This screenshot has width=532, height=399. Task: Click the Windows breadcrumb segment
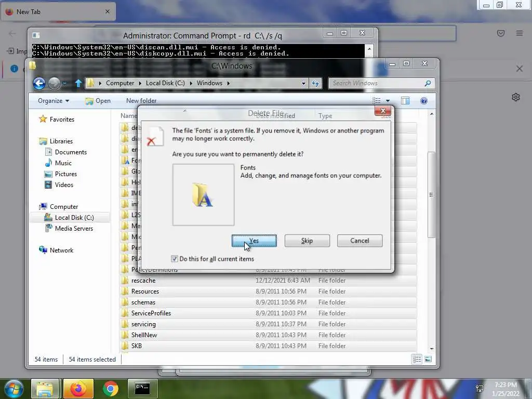pyautogui.click(x=209, y=83)
